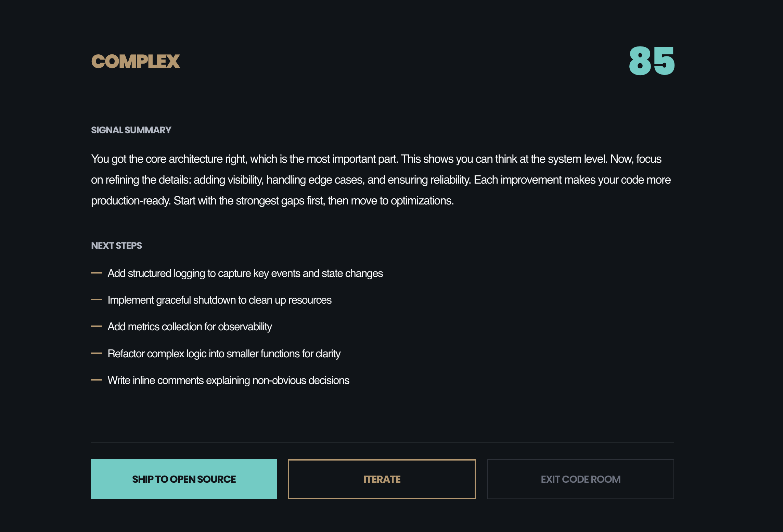Viewport: 783px width, 532px height.
Task: Select the graceful shutdown next step
Action: coord(219,300)
